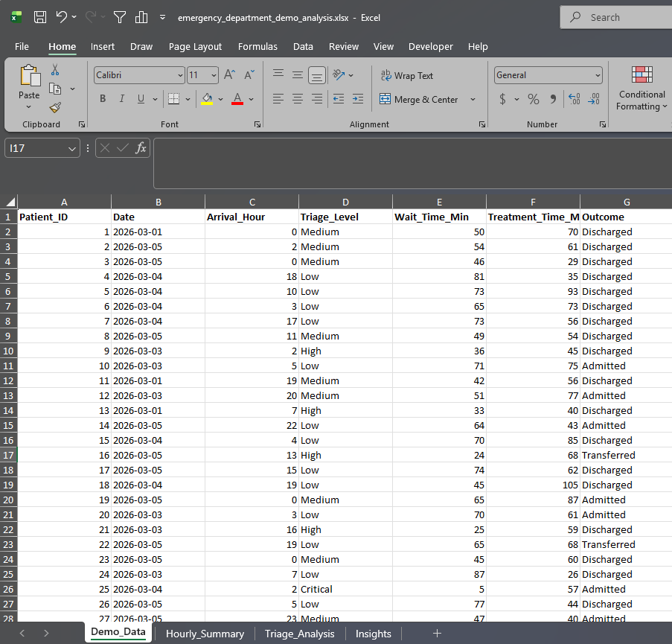
Task: Open the font name Calibri dropdown
Action: [180, 75]
